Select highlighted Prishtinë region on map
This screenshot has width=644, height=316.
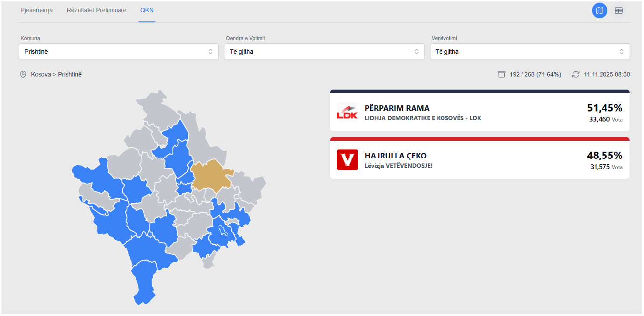pos(210,175)
